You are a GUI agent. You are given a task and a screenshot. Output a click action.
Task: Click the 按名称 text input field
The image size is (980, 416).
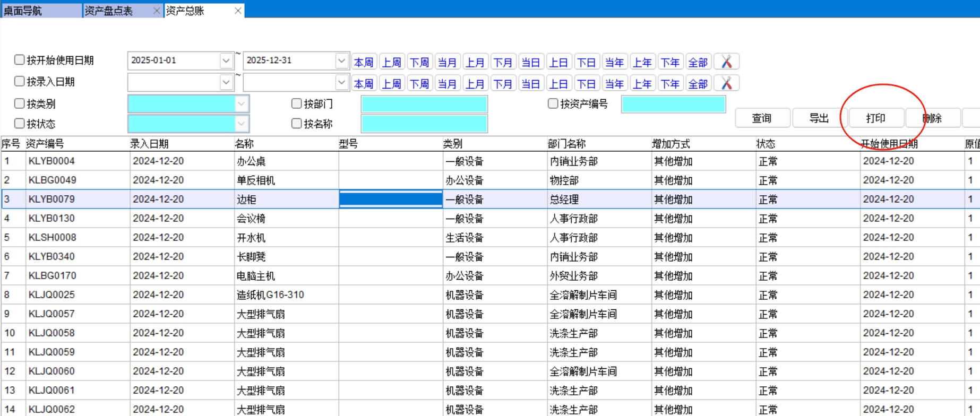tap(424, 124)
